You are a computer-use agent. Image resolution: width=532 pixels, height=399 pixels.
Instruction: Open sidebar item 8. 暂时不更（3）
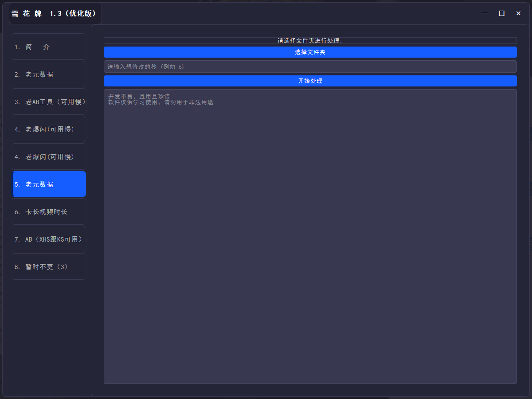pos(49,266)
